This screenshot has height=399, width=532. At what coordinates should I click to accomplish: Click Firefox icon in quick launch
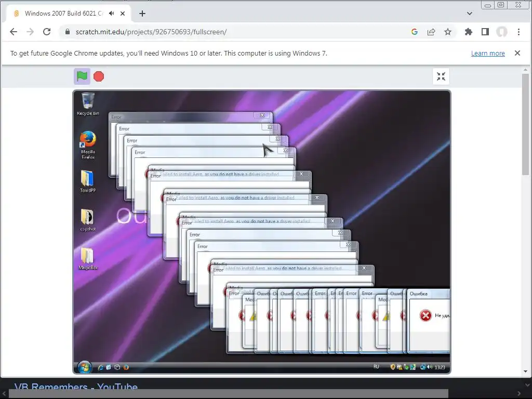coord(126,367)
